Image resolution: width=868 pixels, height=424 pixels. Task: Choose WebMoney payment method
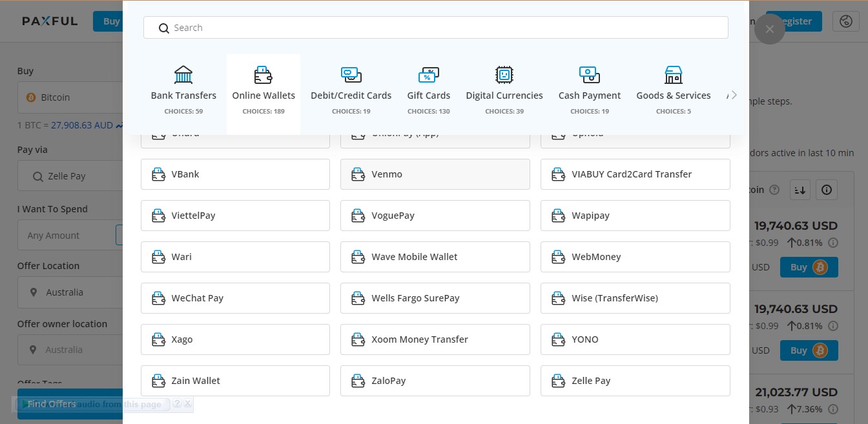(635, 257)
